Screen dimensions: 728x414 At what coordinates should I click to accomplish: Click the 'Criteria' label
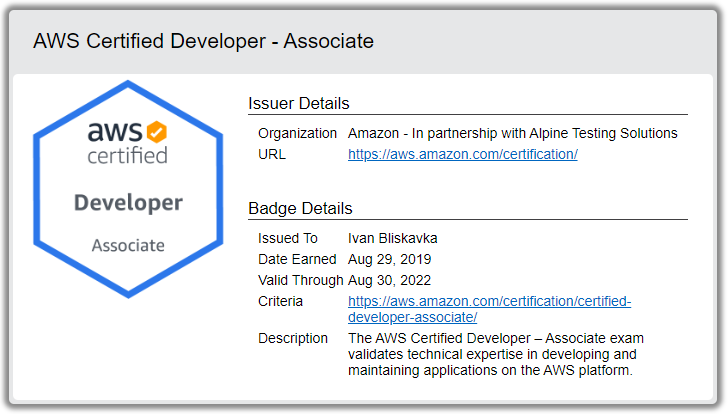click(x=280, y=301)
